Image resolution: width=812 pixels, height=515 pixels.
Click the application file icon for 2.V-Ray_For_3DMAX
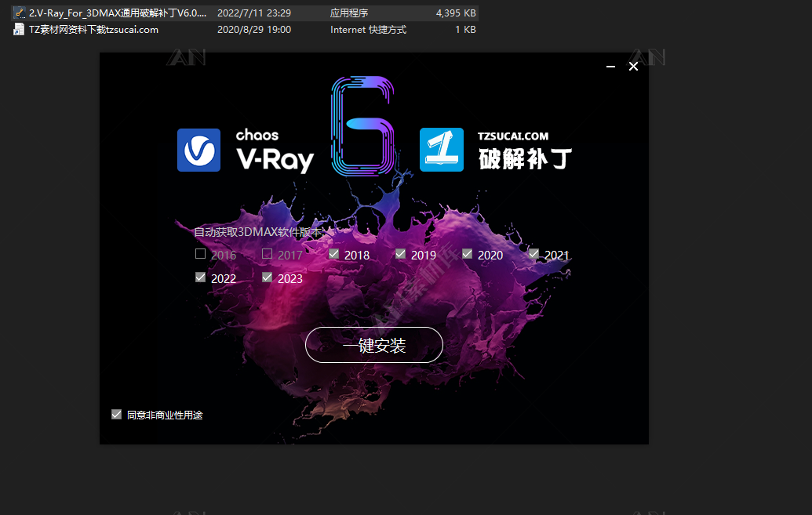point(19,13)
